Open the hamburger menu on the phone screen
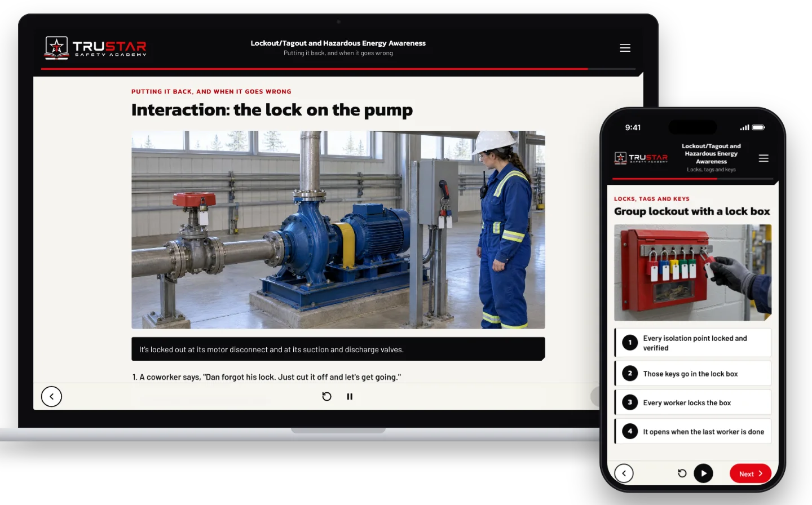The image size is (812, 505). (x=764, y=158)
